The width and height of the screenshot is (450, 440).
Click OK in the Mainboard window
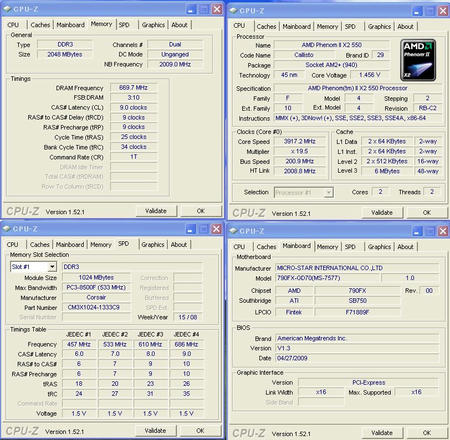[427, 433]
